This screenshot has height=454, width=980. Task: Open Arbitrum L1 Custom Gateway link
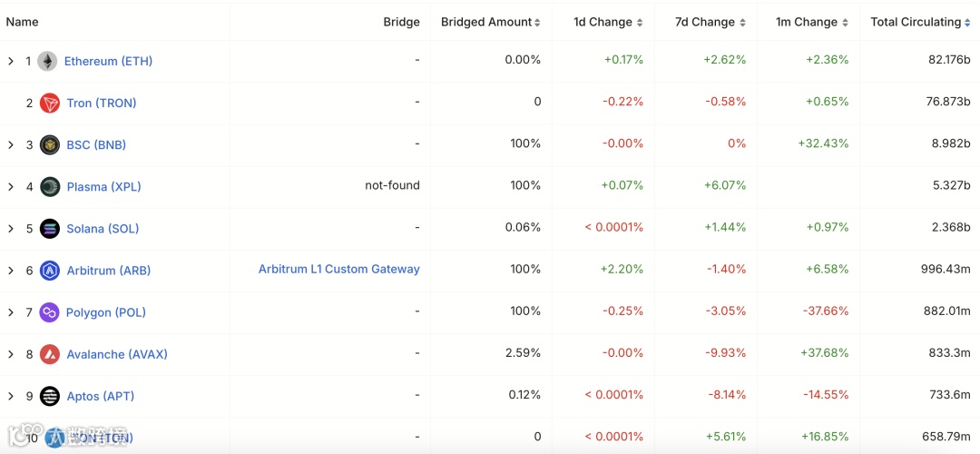pos(338,270)
